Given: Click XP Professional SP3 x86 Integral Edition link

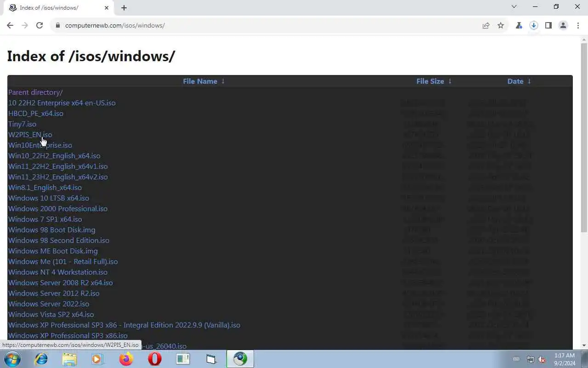Looking at the screenshot, I should pyautogui.click(x=124, y=325).
